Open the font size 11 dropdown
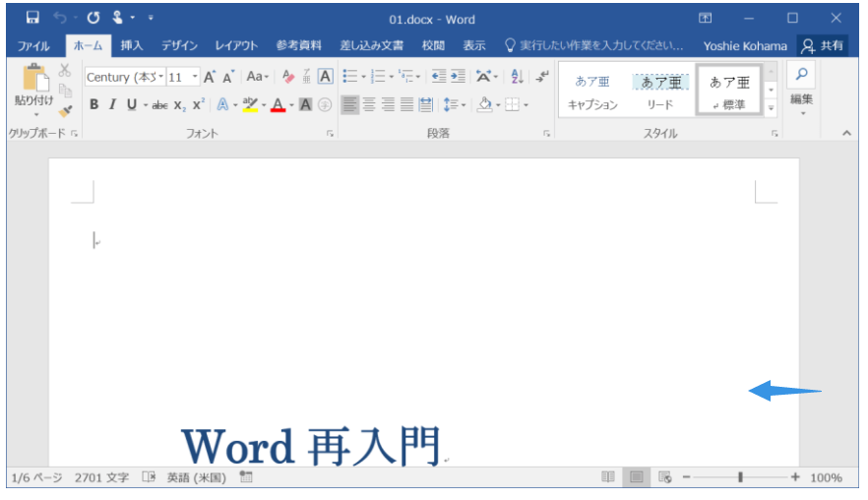This screenshot has height=500, width=868. 195,77
